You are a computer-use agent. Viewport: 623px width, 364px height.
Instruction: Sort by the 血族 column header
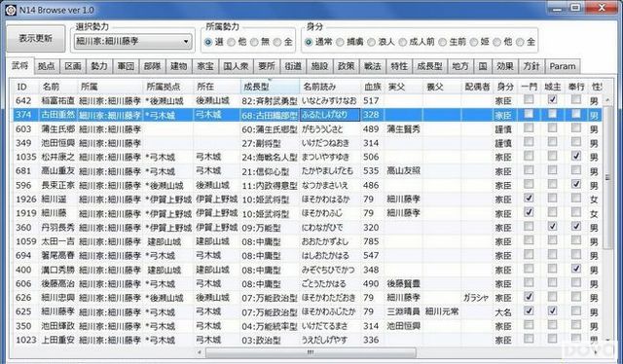tap(372, 87)
